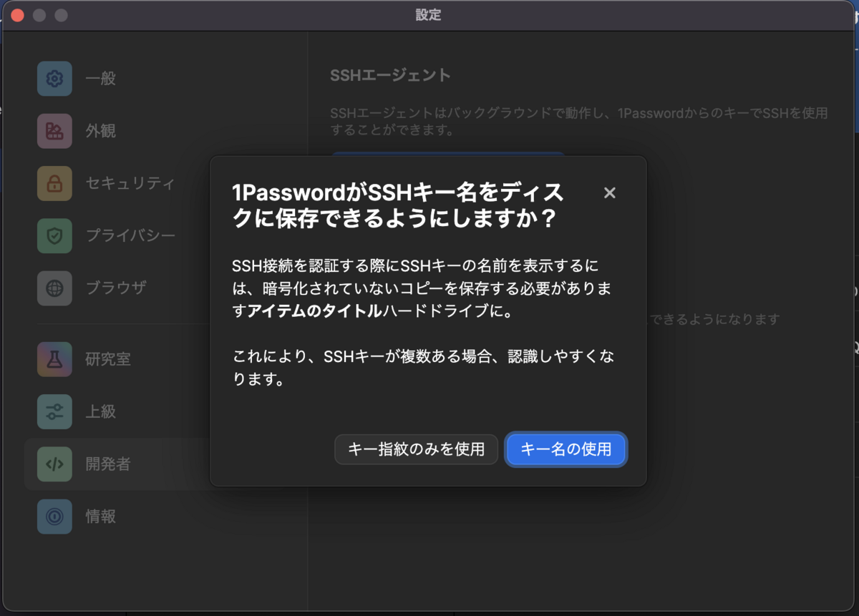The height and width of the screenshot is (616, 859).
Task: Open the 一般 settings section
Action: [101, 79]
